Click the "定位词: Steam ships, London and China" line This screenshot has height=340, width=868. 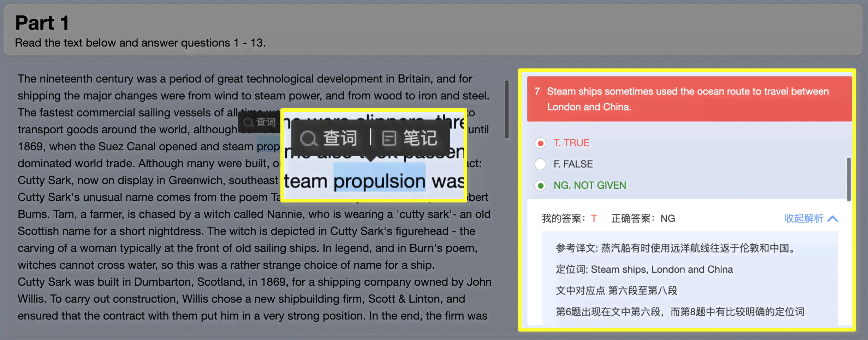[644, 269]
